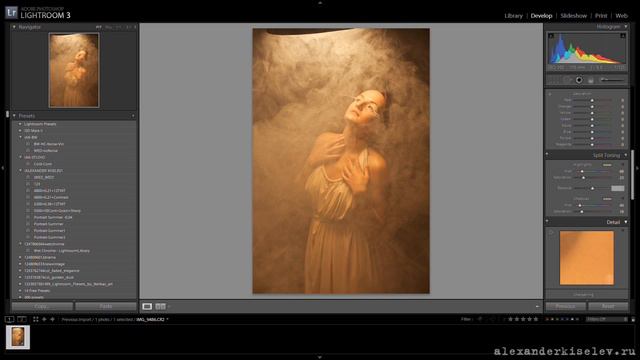Expand the 14 Free Presets folder
Image resolution: width=640 pixels, height=360 pixels.
coord(20,290)
